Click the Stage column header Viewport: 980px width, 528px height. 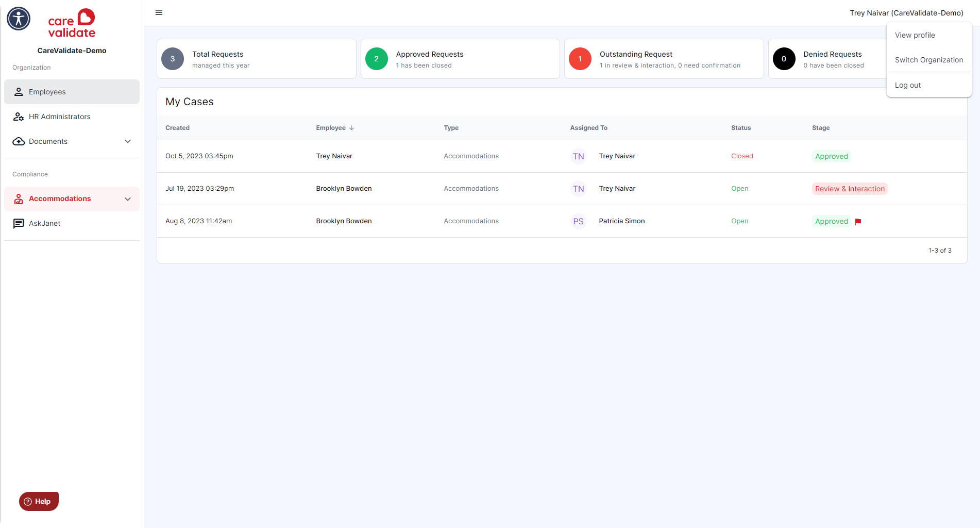pos(821,128)
